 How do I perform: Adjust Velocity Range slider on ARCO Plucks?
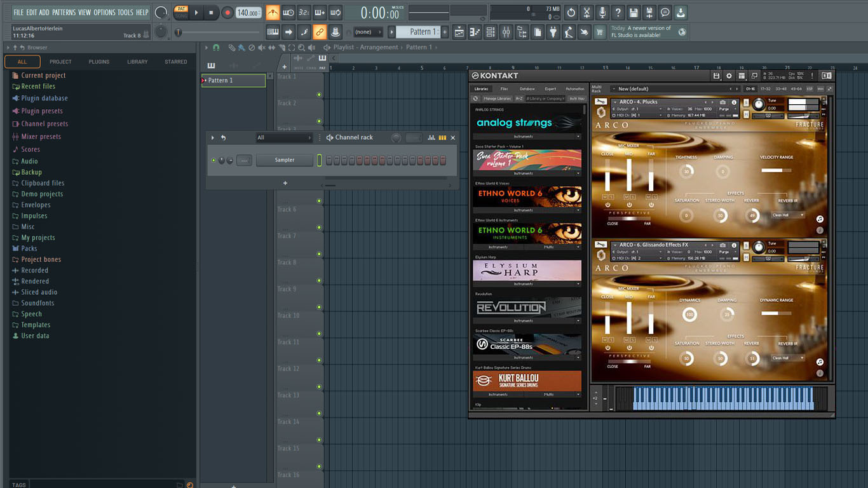[776, 170]
